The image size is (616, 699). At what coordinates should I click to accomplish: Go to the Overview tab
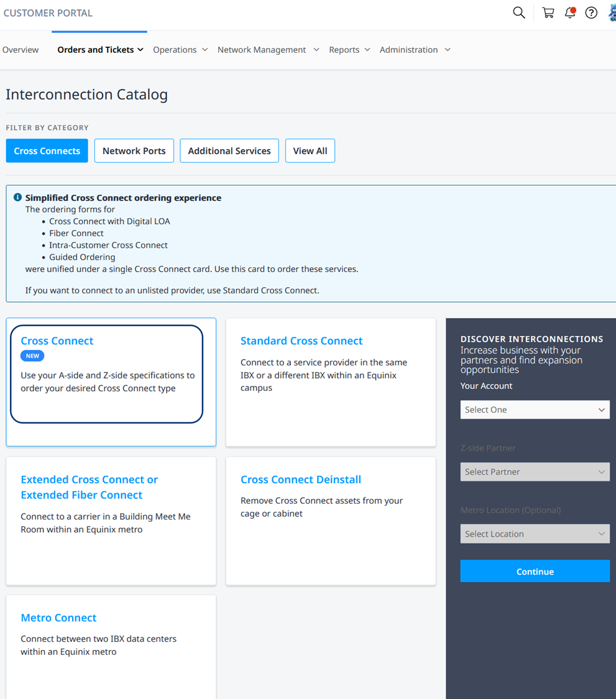(21, 50)
